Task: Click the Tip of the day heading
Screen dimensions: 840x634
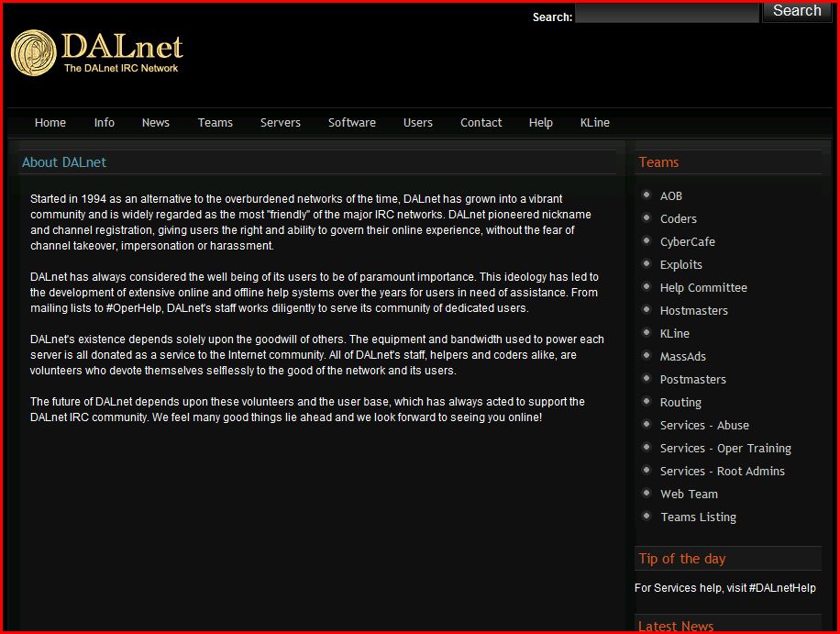Action: 682,559
